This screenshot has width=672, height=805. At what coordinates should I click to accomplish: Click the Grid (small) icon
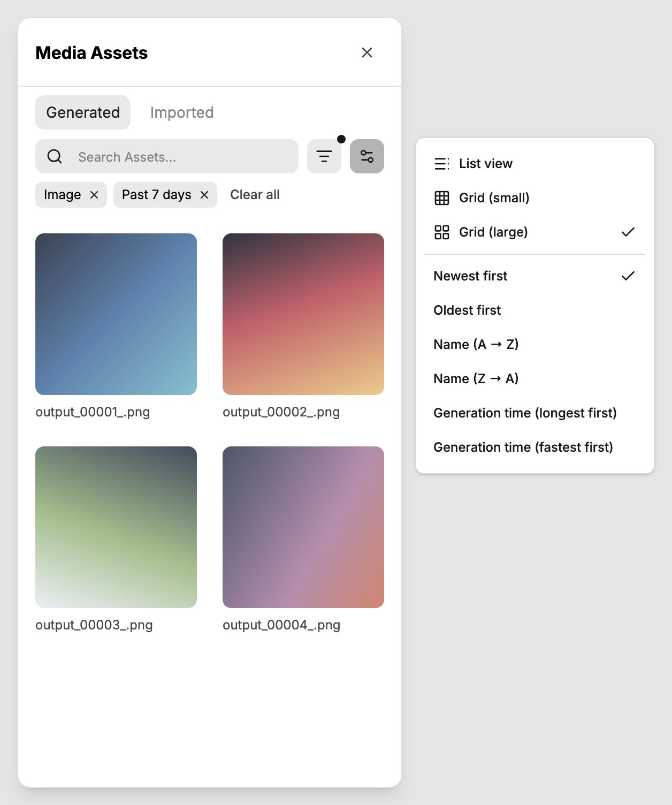(x=442, y=198)
